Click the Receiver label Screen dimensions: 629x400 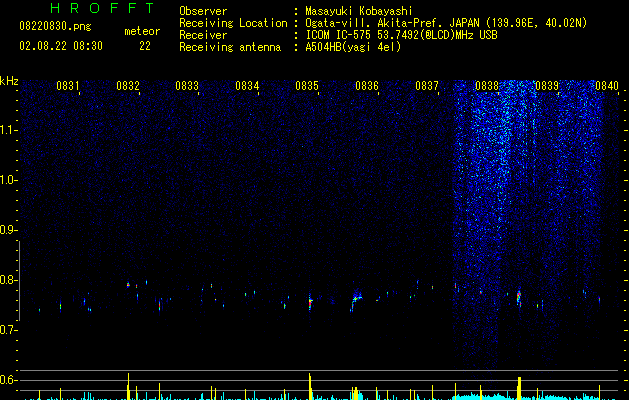point(203,35)
